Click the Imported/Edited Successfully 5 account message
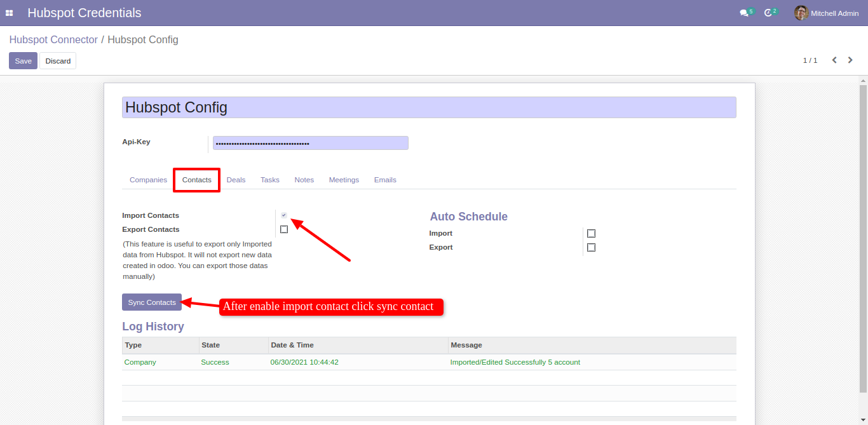 [x=515, y=362]
